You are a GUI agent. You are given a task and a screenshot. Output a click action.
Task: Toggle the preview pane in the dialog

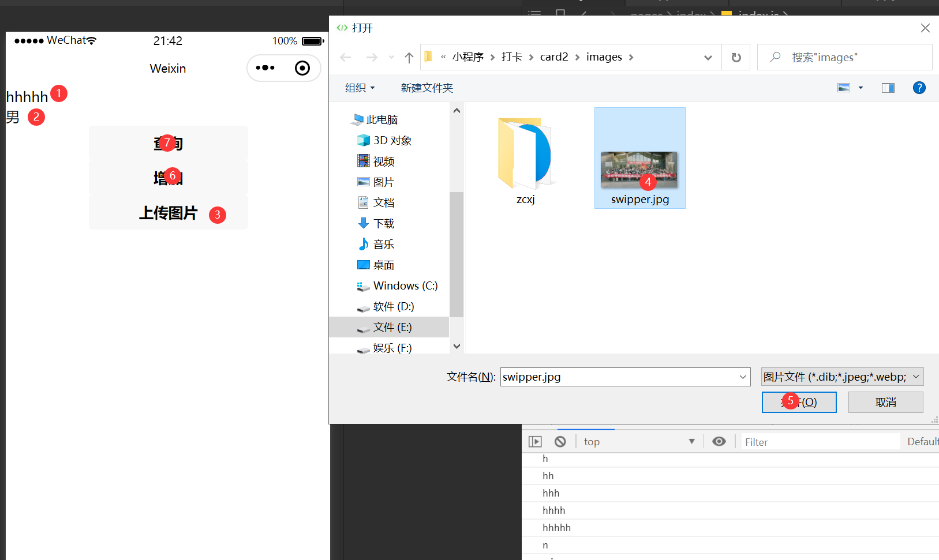pos(887,87)
